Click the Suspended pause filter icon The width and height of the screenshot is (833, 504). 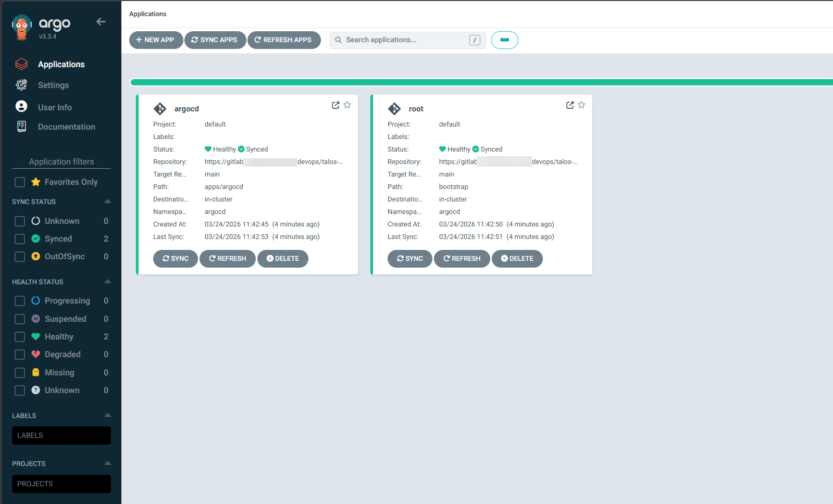tap(35, 319)
